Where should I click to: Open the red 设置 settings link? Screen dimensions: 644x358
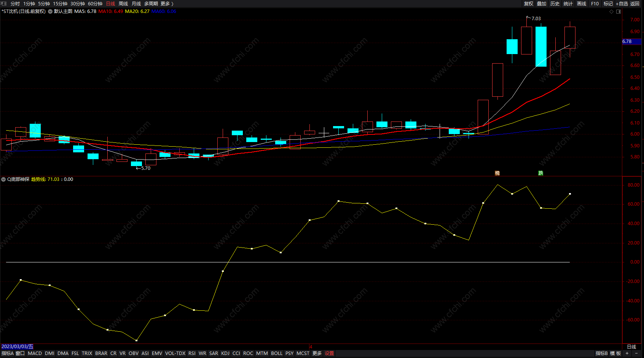pyautogui.click(x=329, y=353)
